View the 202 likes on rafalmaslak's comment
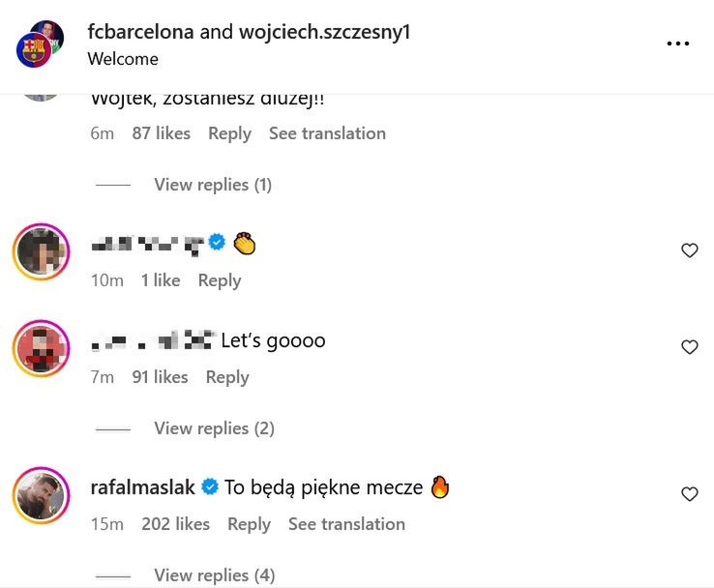Viewport: 714px width, 588px height. coord(175,524)
